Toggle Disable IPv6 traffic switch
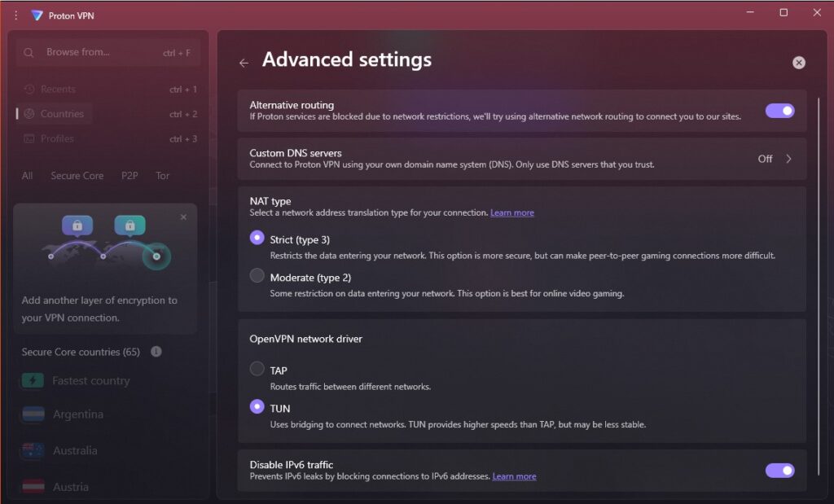 tap(779, 470)
